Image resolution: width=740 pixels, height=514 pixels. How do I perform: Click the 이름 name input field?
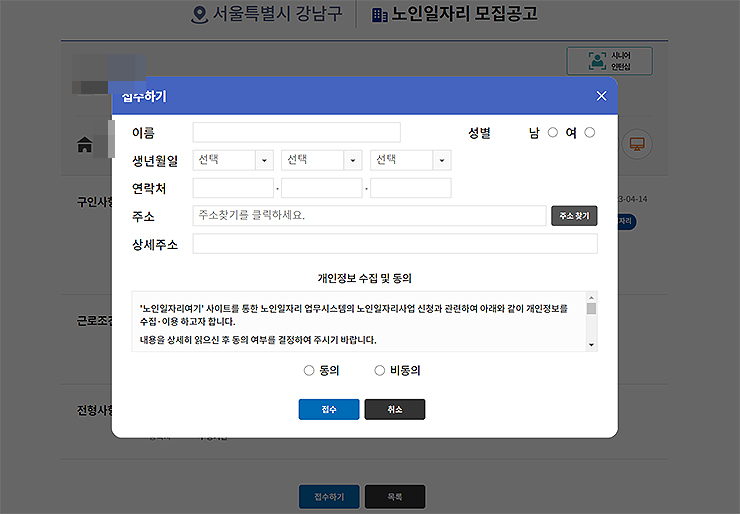[x=296, y=133]
